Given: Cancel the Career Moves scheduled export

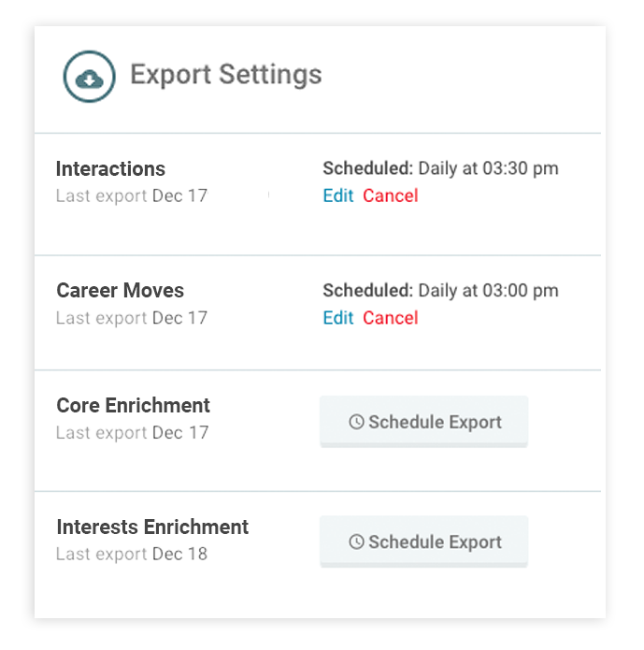Looking at the screenshot, I should pos(391,318).
